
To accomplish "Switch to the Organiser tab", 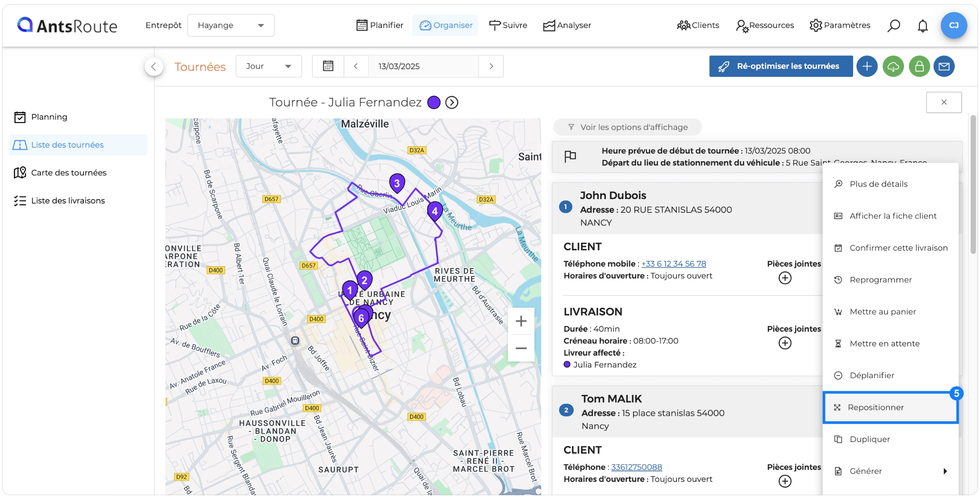I will tap(446, 25).
